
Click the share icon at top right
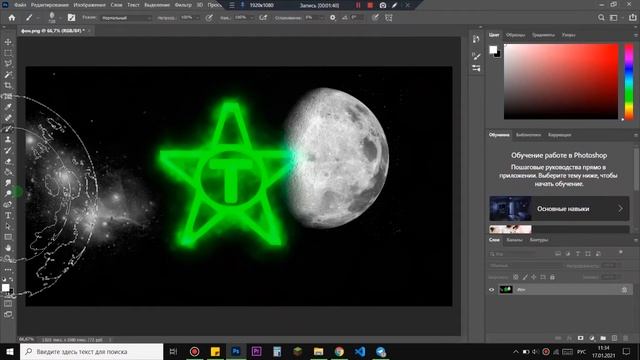pos(633,18)
